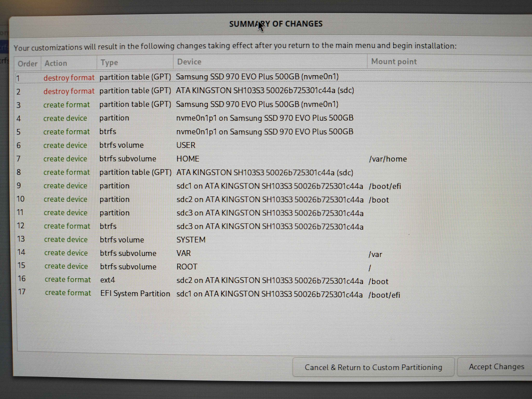Viewport: 532px width, 399px height.
Task: Select row 14 VAR subvolume /var
Action: (x=184, y=253)
